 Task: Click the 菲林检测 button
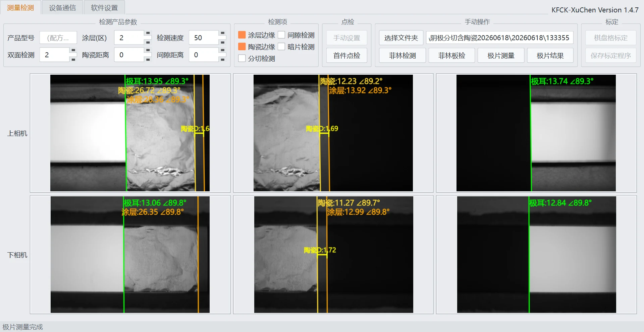coord(402,55)
